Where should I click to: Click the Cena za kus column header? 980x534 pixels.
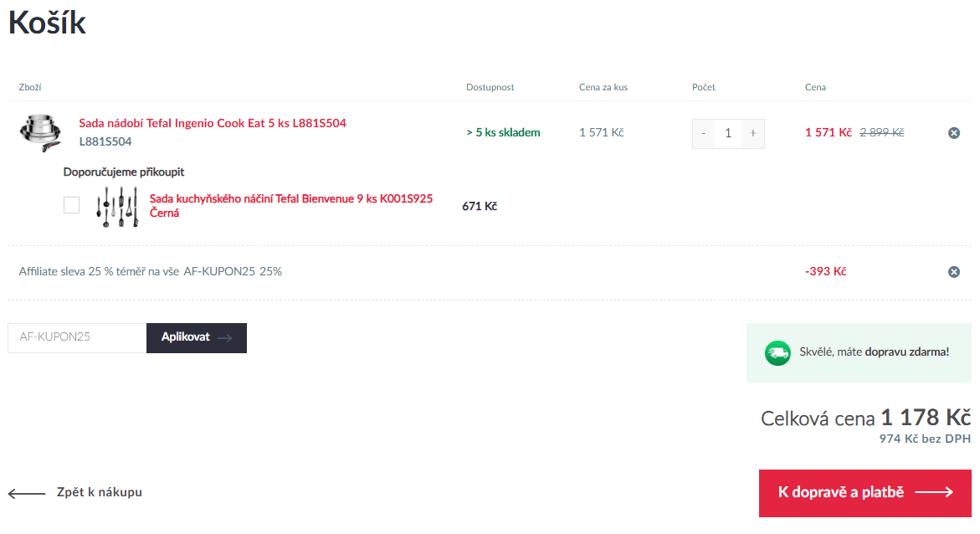(x=603, y=87)
